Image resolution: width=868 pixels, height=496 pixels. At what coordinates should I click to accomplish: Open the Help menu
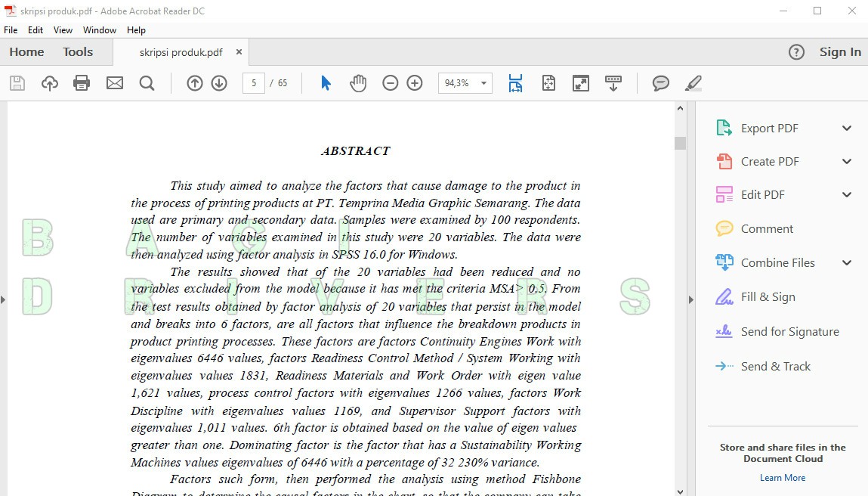click(x=136, y=30)
